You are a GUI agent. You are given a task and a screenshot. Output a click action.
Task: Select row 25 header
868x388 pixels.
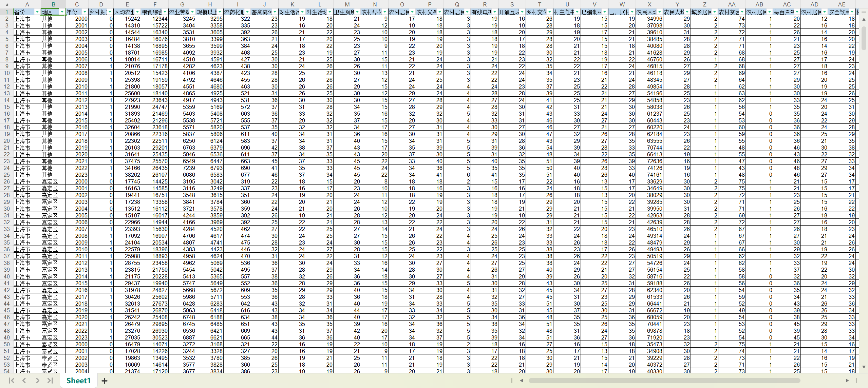point(6,175)
